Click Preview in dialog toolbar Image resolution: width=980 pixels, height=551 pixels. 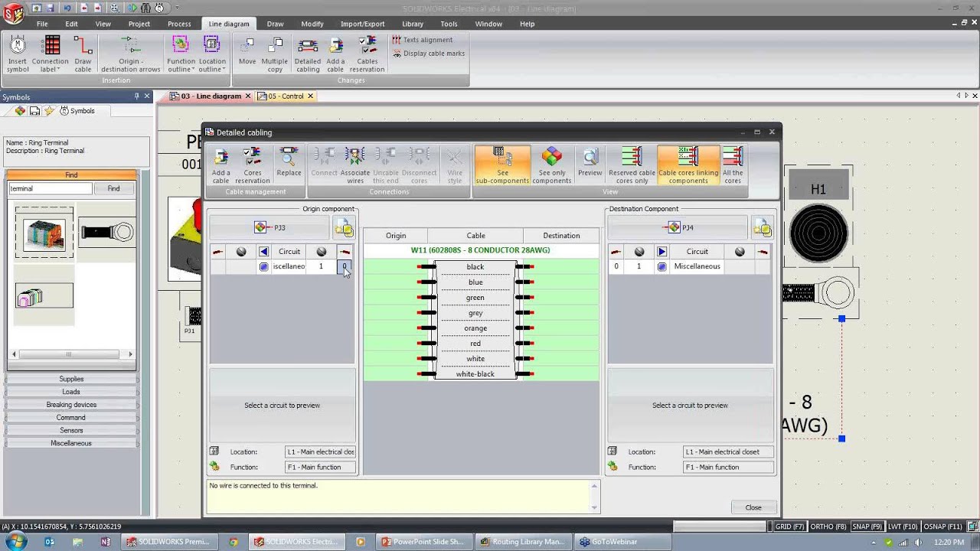[590, 165]
